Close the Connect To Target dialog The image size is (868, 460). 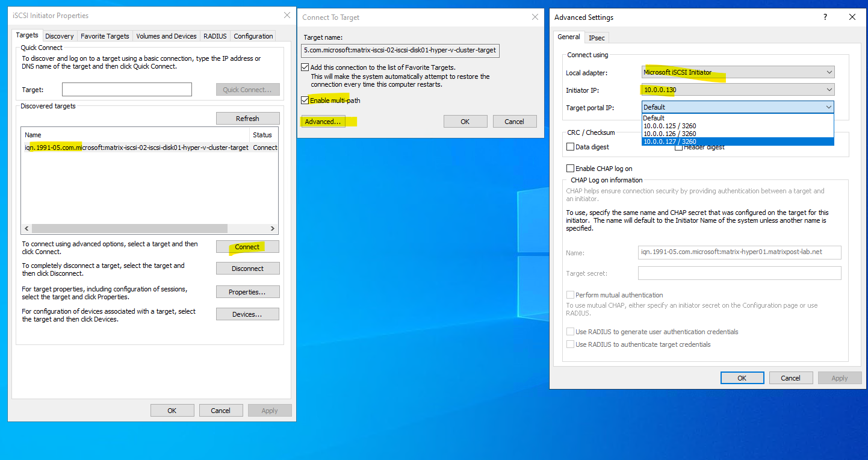(535, 17)
